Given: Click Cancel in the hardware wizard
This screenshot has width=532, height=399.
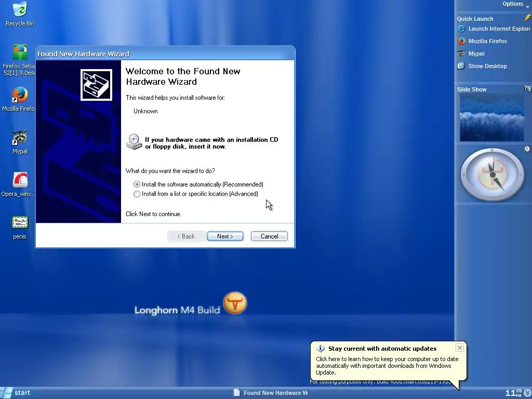Looking at the screenshot, I should [270, 236].
